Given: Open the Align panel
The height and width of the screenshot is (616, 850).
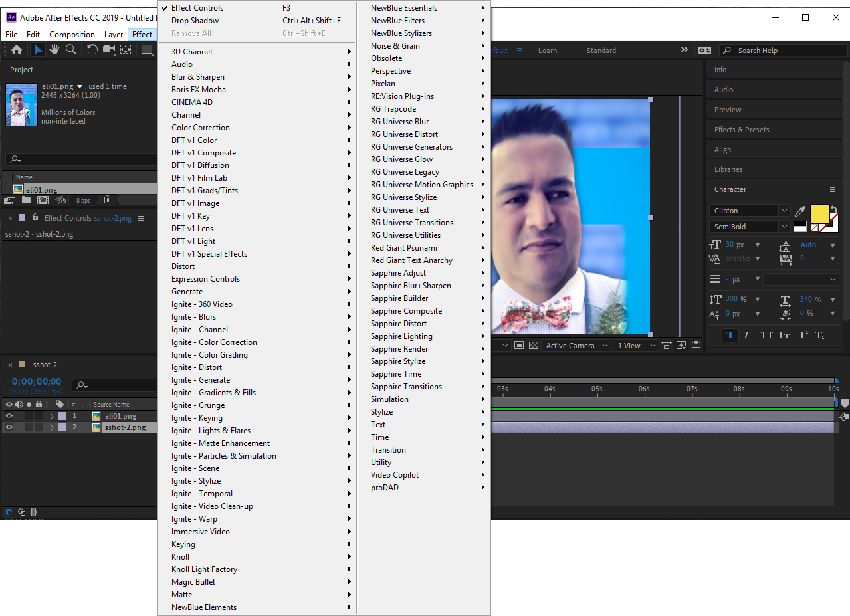Looking at the screenshot, I should pyautogui.click(x=722, y=150).
